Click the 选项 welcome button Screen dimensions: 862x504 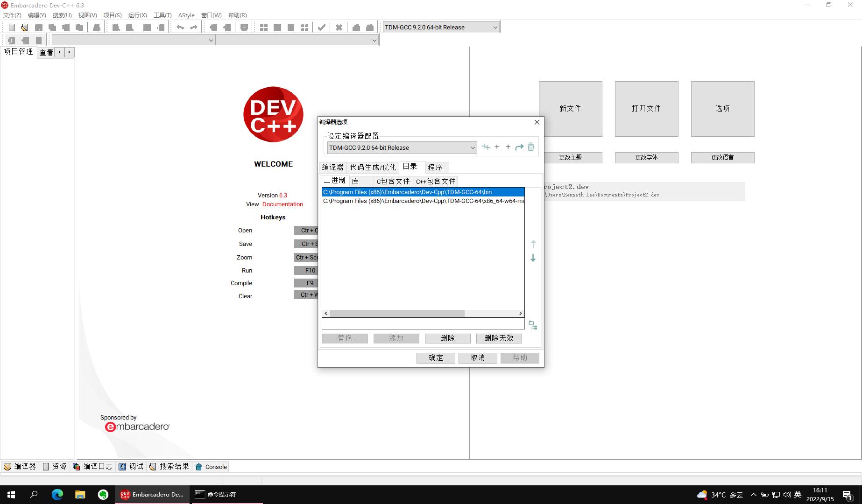click(722, 109)
